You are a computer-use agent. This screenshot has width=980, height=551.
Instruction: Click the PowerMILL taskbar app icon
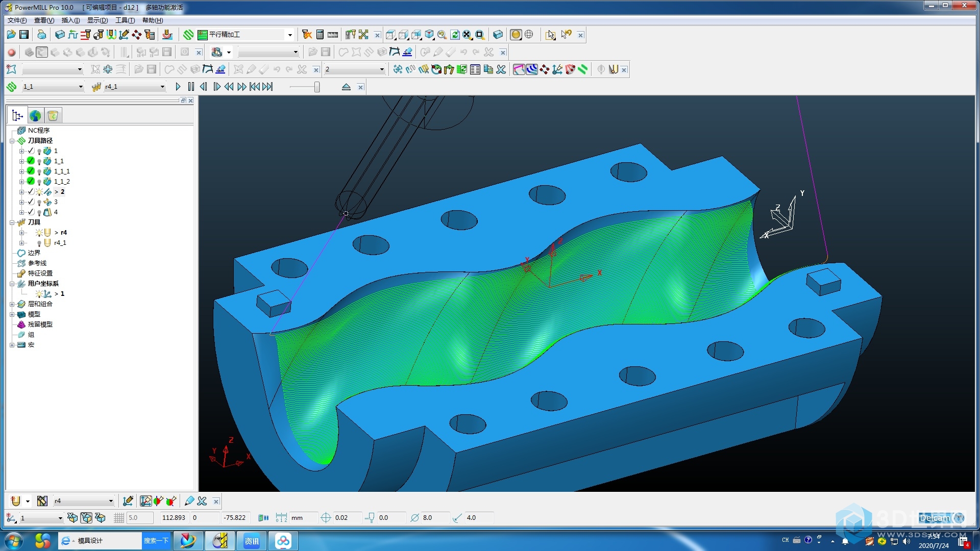click(x=220, y=541)
